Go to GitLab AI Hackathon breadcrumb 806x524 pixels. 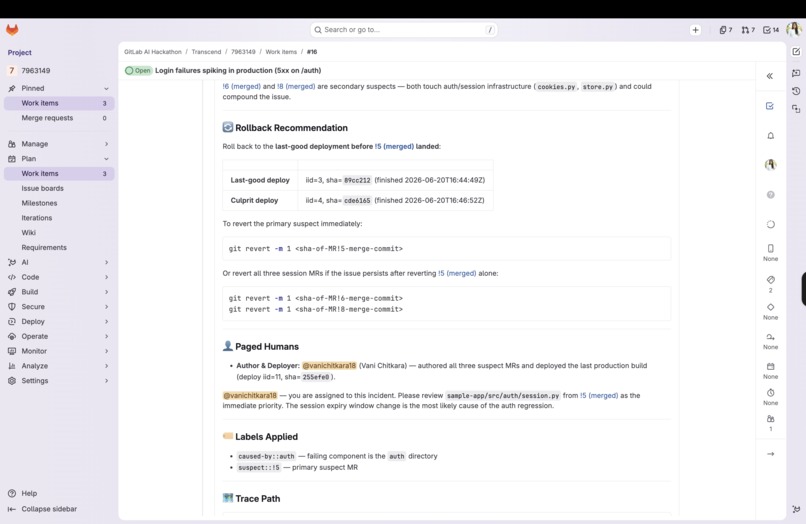point(153,52)
